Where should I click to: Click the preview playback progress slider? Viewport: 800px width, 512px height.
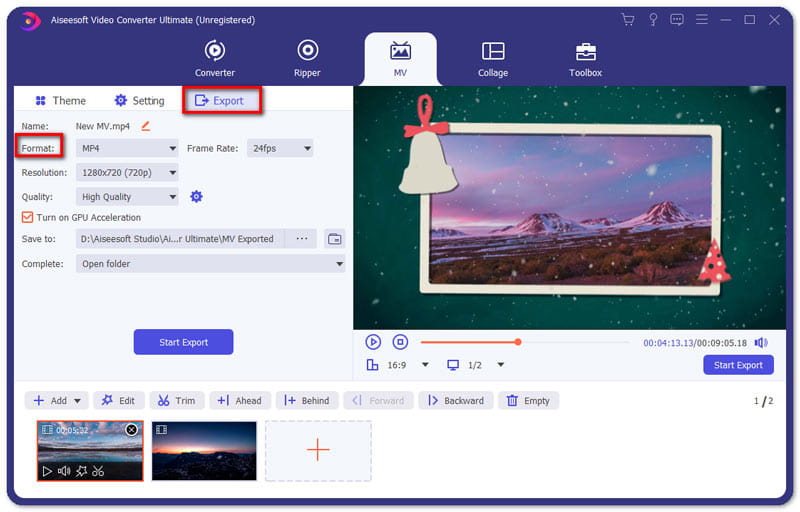coord(524,342)
